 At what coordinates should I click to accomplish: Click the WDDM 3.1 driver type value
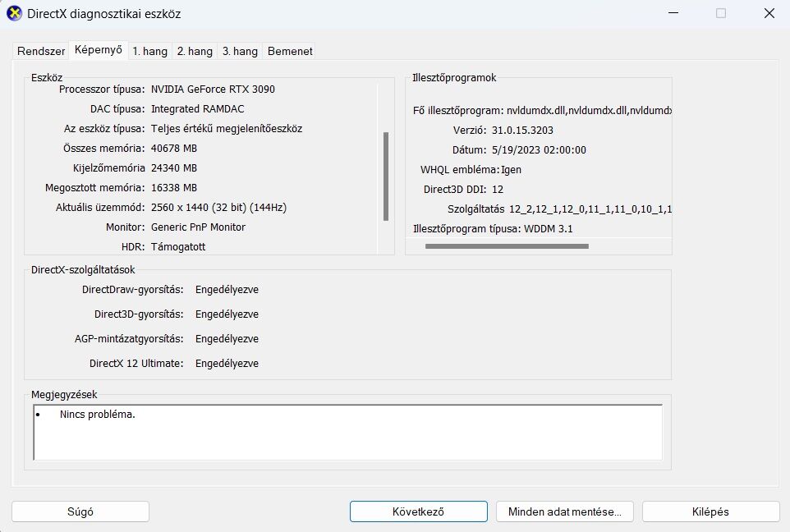pyautogui.click(x=549, y=229)
